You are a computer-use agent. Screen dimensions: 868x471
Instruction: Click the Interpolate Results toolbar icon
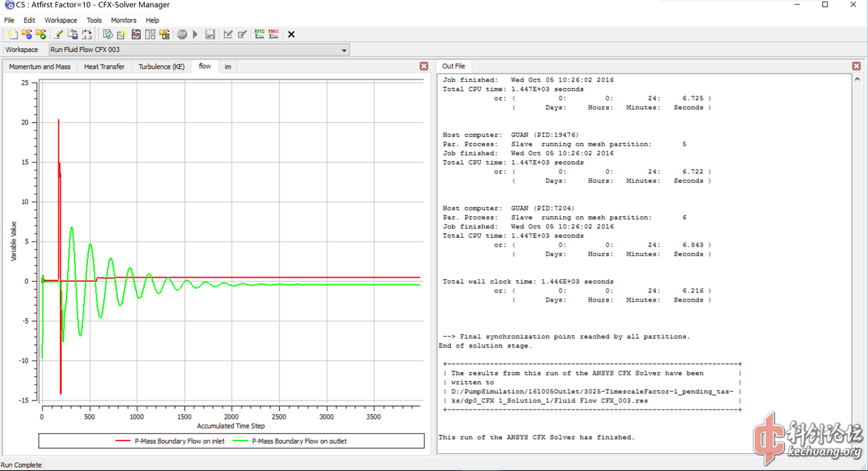click(87, 35)
